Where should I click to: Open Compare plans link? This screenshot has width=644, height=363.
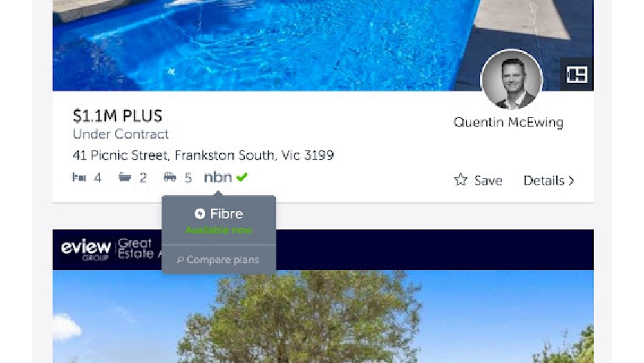pyautogui.click(x=218, y=260)
